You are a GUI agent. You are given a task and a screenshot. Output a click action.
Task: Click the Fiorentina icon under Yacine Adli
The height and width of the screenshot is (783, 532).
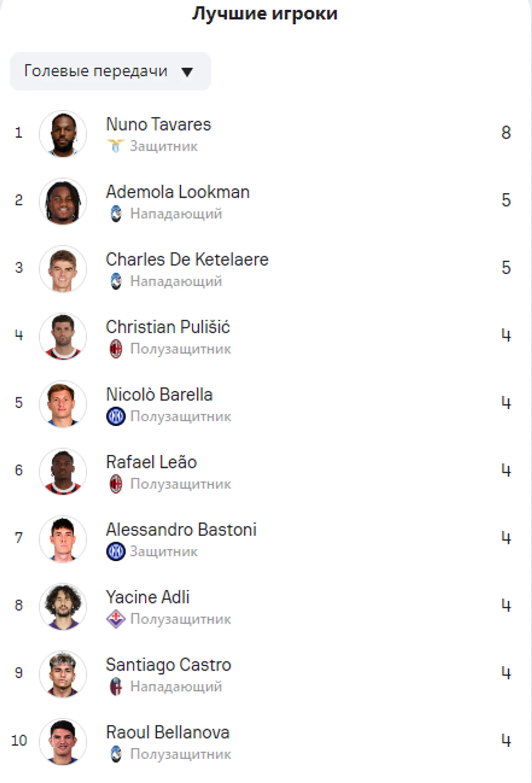pyautogui.click(x=116, y=619)
